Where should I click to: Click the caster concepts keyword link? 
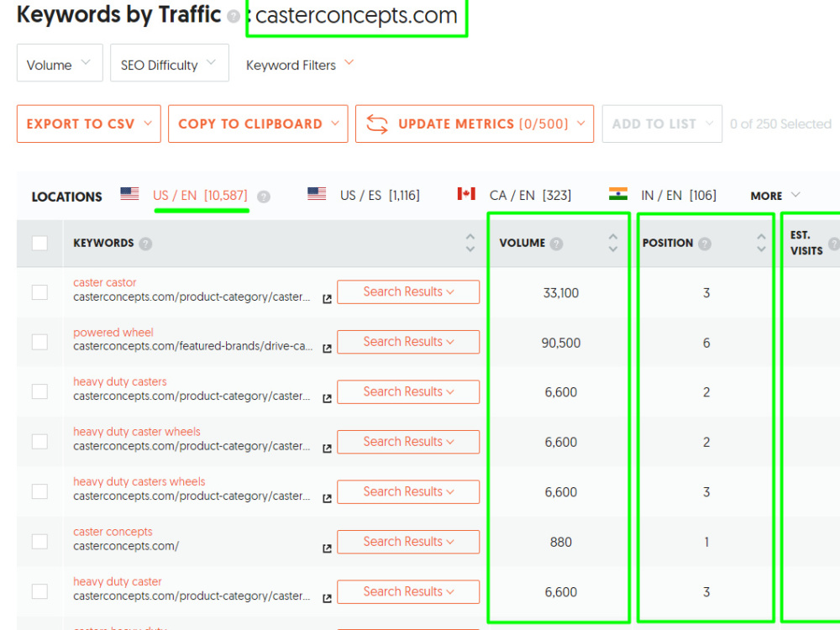tap(113, 532)
